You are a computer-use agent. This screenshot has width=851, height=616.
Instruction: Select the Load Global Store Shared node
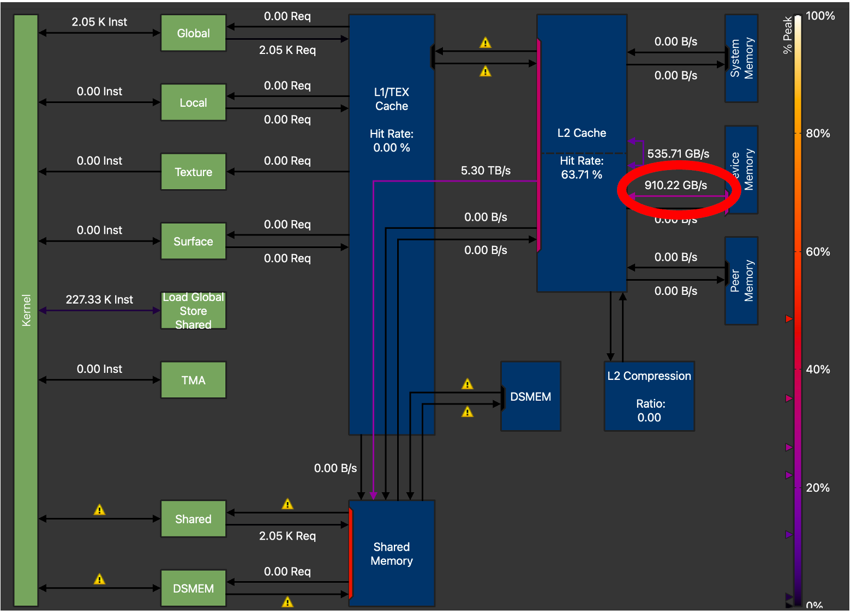[193, 311]
